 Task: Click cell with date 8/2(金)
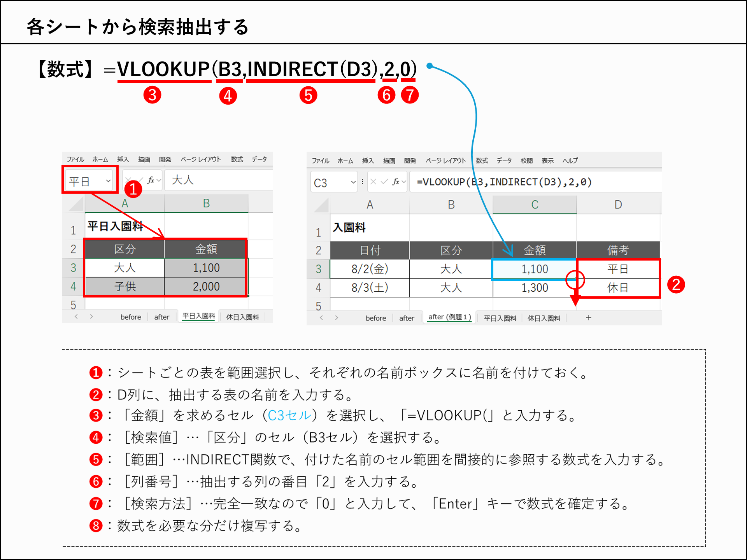point(370,269)
